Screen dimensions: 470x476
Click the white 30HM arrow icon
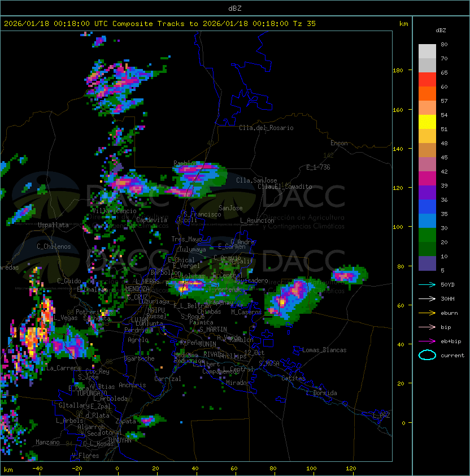[427, 299]
